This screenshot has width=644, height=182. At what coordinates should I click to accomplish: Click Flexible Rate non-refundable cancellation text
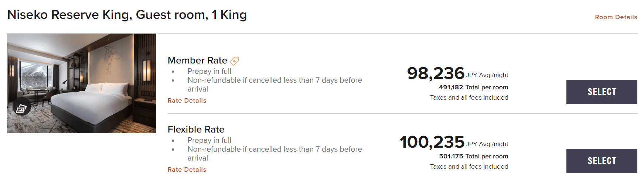click(x=274, y=150)
